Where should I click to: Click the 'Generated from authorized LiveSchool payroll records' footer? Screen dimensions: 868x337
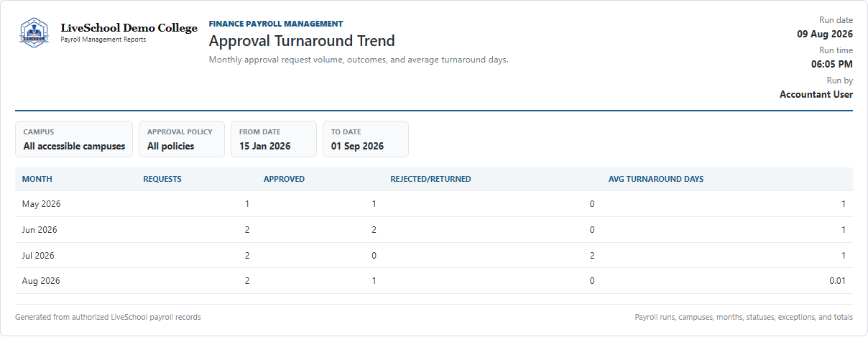pyautogui.click(x=108, y=317)
